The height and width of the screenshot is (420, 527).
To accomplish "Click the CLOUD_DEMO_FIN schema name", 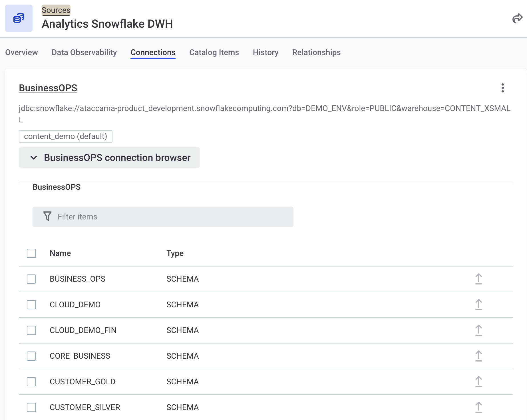I will pos(83,330).
